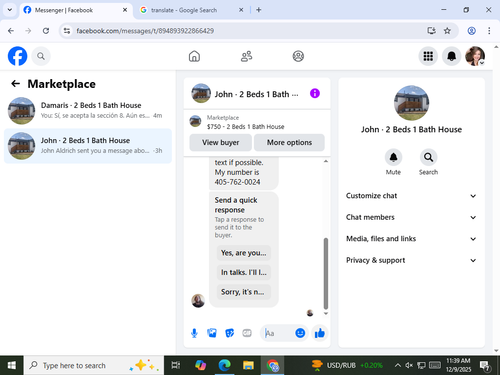Click the View buyer button
The width and height of the screenshot is (500, 375).
point(220,142)
